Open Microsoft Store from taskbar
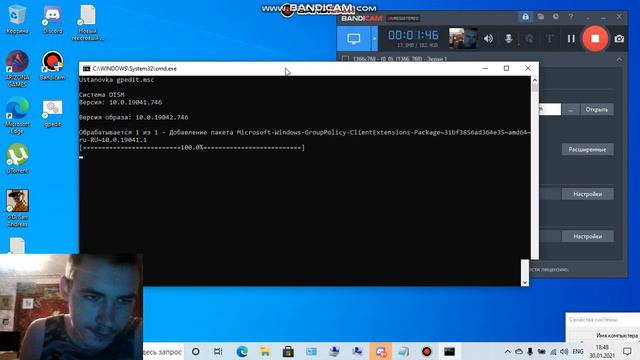 click(288, 351)
